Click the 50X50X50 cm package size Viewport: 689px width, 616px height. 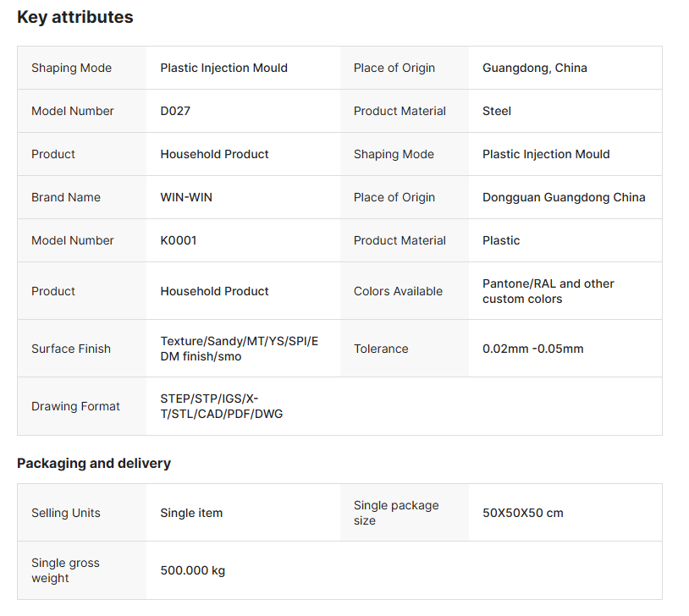click(522, 513)
